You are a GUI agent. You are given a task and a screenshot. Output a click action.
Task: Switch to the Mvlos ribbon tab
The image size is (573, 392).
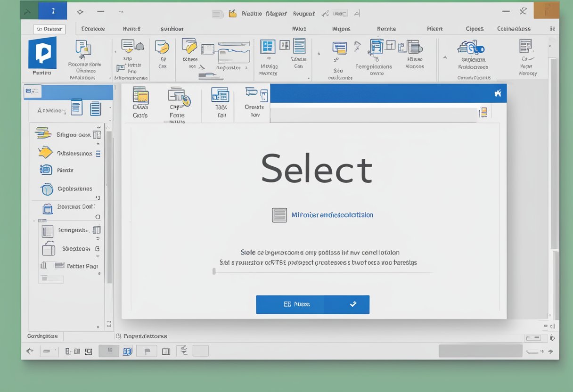(299, 29)
